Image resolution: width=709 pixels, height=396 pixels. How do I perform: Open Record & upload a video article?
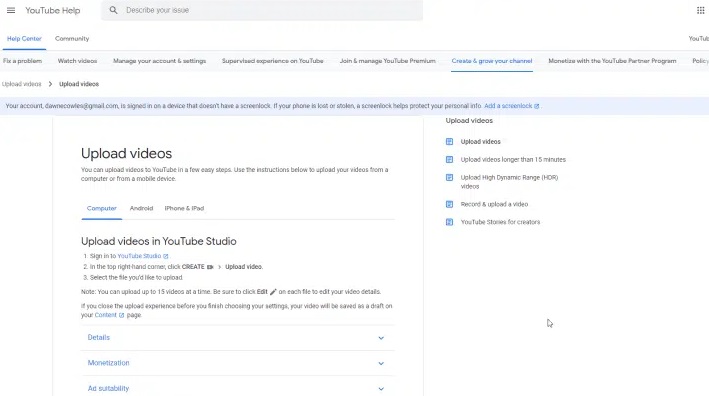pyautogui.click(x=494, y=204)
